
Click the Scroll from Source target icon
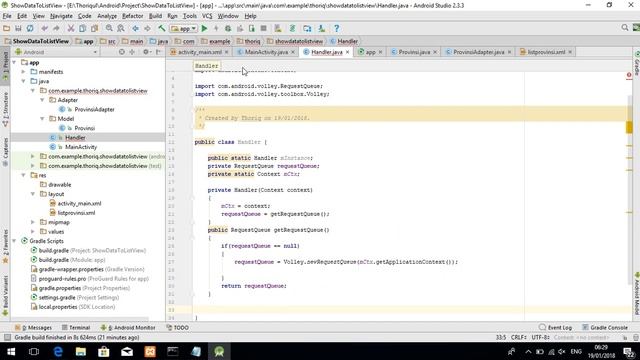pos(122,52)
